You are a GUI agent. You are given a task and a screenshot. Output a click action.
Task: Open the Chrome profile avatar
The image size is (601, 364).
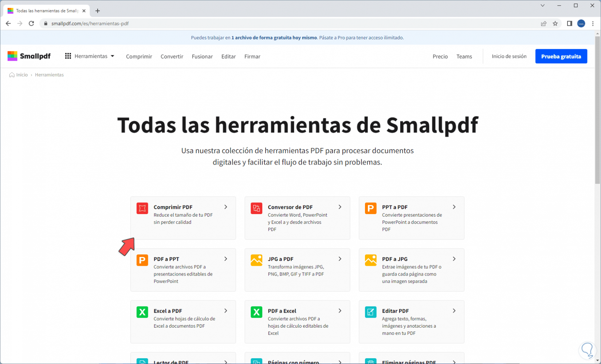[581, 23]
